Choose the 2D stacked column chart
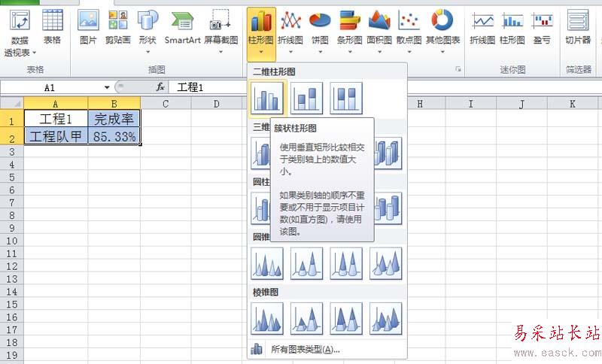This screenshot has height=364, width=602. pos(306,99)
